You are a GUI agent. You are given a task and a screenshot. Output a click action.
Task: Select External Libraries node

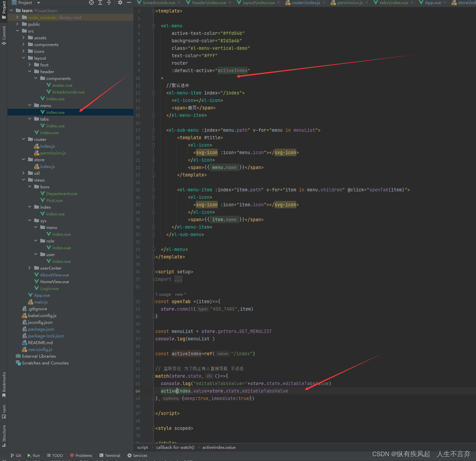(39, 356)
